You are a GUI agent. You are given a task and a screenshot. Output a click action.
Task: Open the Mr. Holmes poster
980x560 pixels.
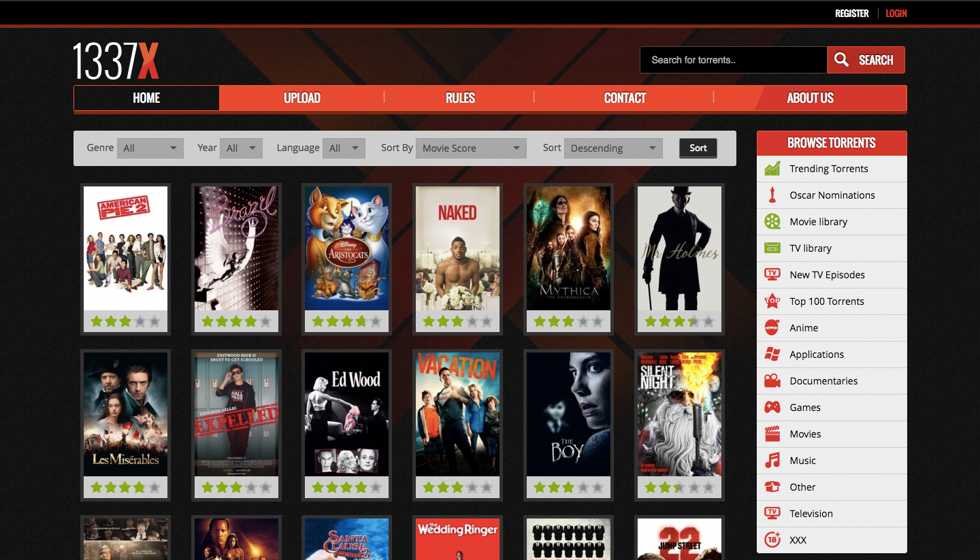pyautogui.click(x=679, y=248)
